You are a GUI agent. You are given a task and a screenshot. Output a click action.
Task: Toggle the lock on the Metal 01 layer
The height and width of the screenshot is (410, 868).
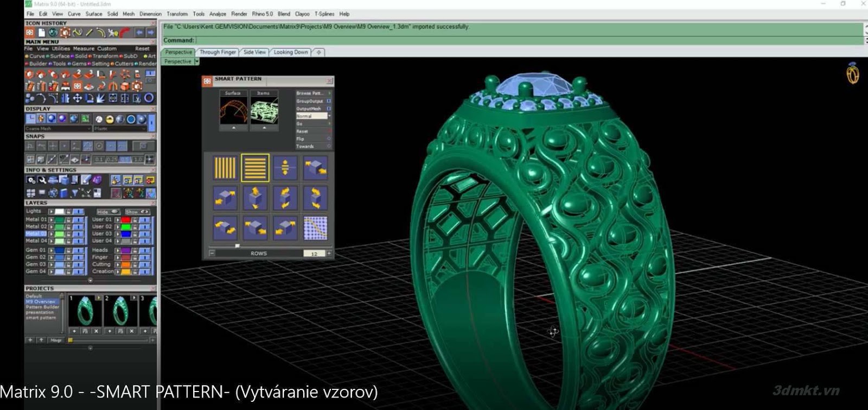click(x=69, y=220)
